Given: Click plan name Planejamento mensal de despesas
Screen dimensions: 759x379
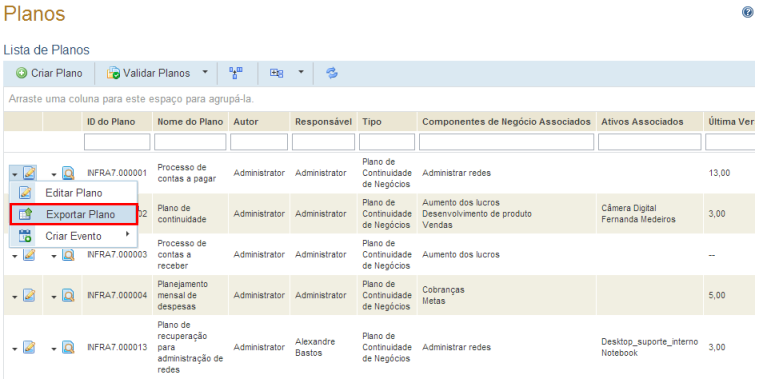Looking at the screenshot, I should pos(182,295).
